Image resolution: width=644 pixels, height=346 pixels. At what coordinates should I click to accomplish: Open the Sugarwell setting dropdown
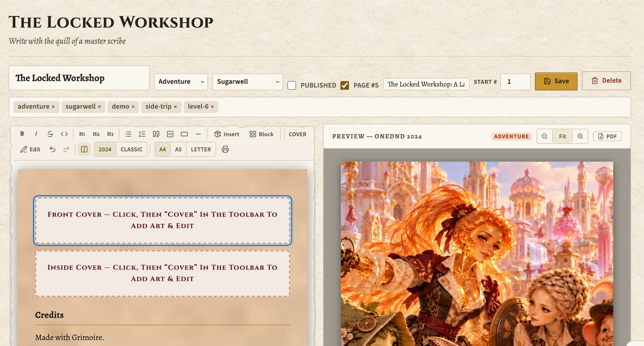248,82
